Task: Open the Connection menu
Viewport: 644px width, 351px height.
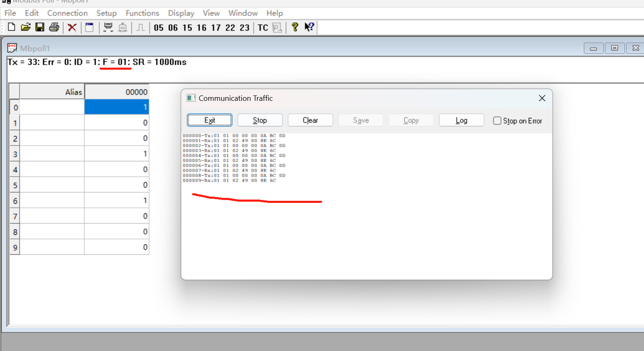Action: coord(67,13)
